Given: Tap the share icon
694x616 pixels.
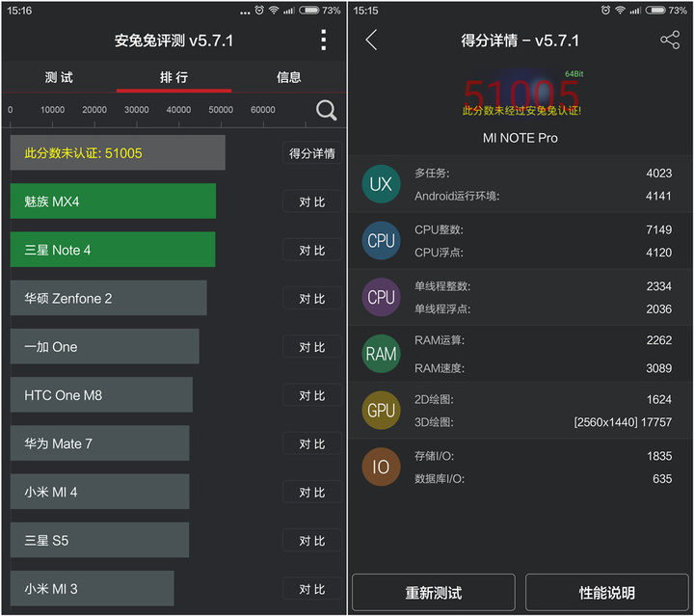Looking at the screenshot, I should (669, 40).
